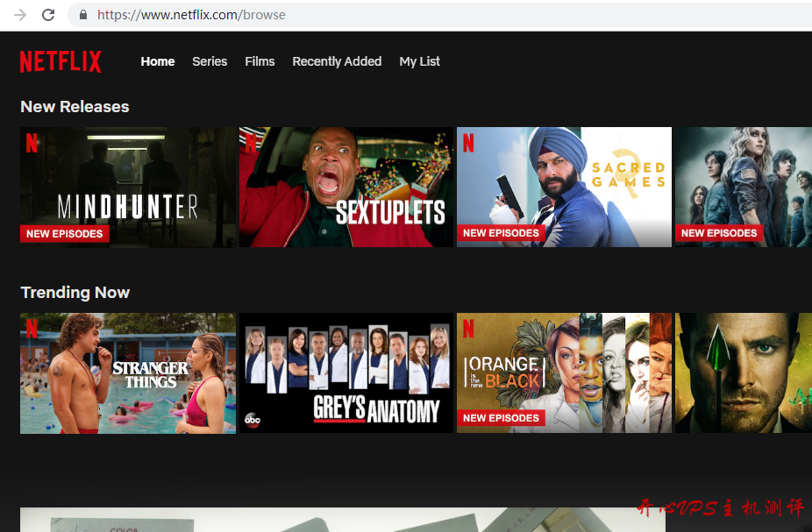Image resolution: width=812 pixels, height=532 pixels.
Task: Open the Series menu item
Action: pos(210,61)
